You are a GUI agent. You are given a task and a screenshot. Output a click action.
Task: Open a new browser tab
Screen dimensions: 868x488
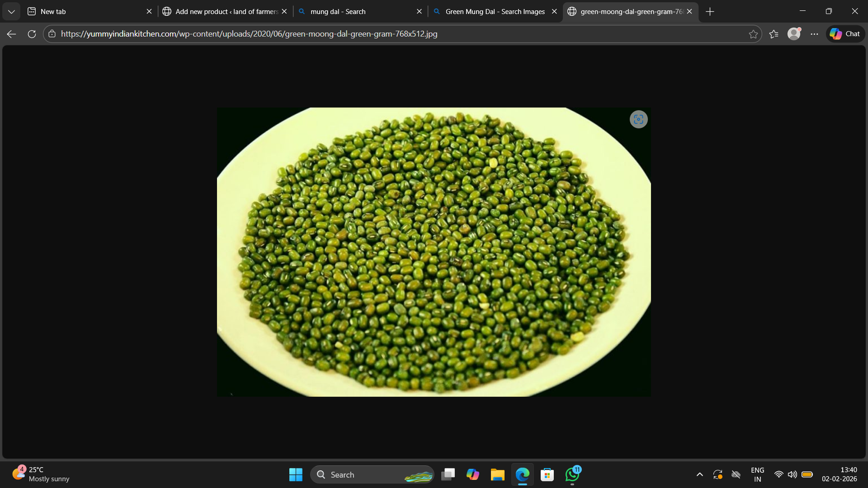tap(710, 11)
